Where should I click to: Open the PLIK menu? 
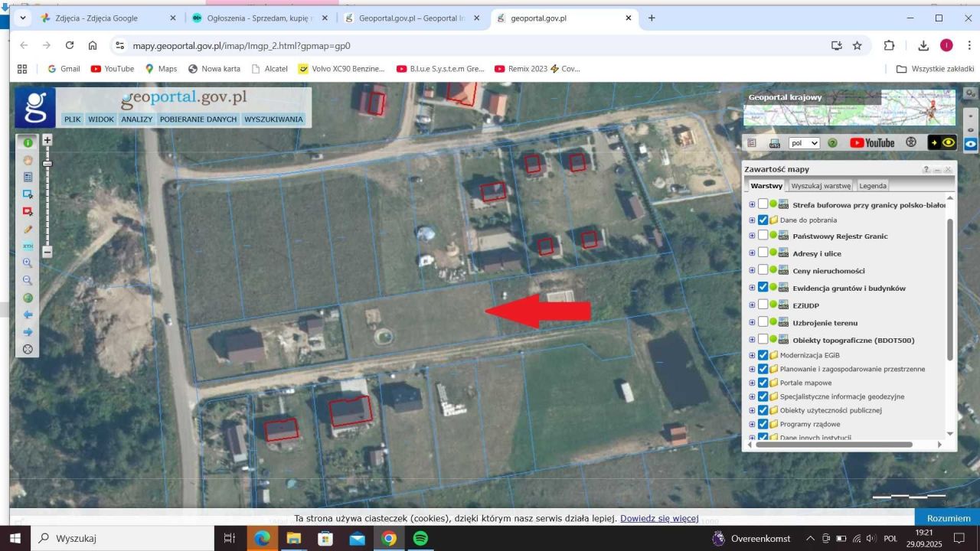pos(73,119)
